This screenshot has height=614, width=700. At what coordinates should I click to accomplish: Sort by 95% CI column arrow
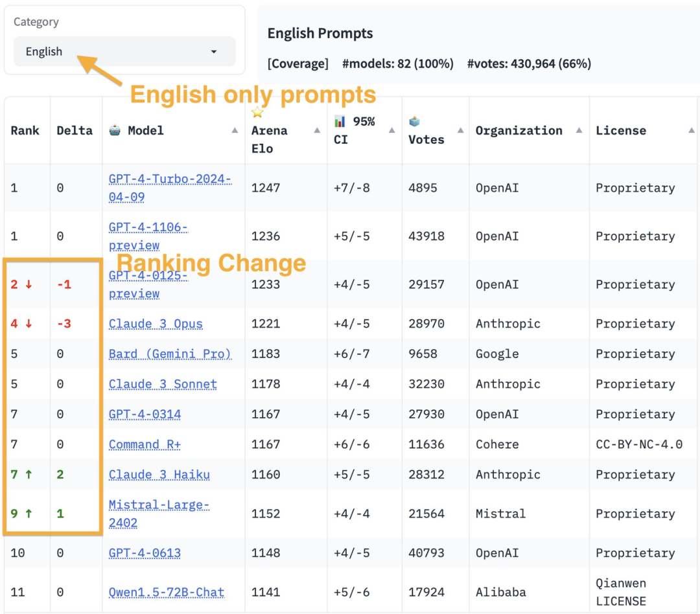392,131
